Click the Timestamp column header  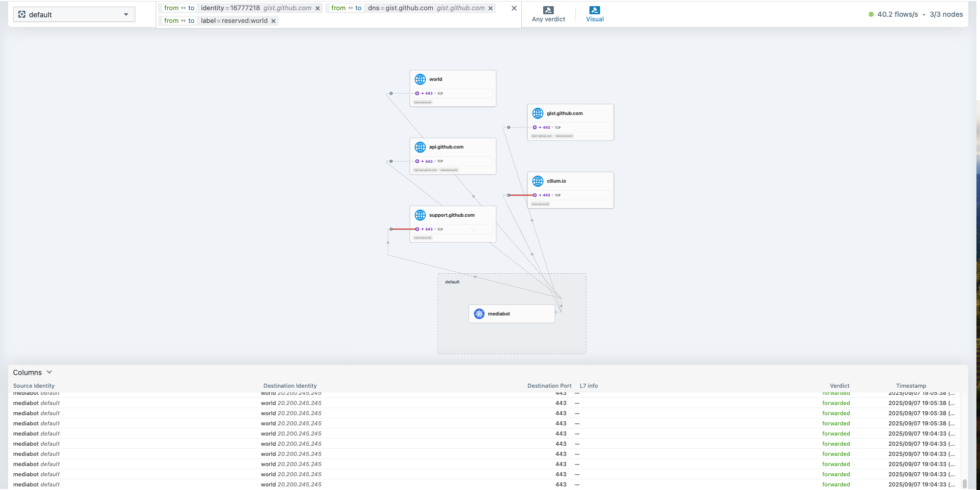pyautogui.click(x=911, y=386)
